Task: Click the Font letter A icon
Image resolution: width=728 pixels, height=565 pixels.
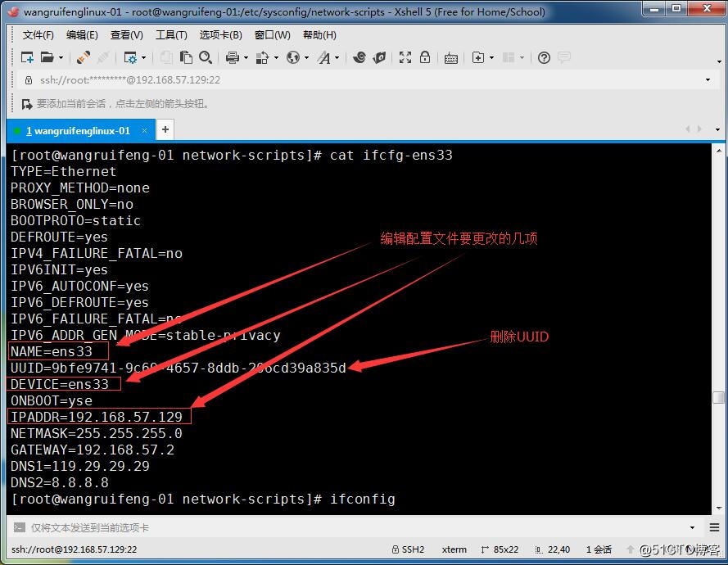Action: tap(323, 57)
